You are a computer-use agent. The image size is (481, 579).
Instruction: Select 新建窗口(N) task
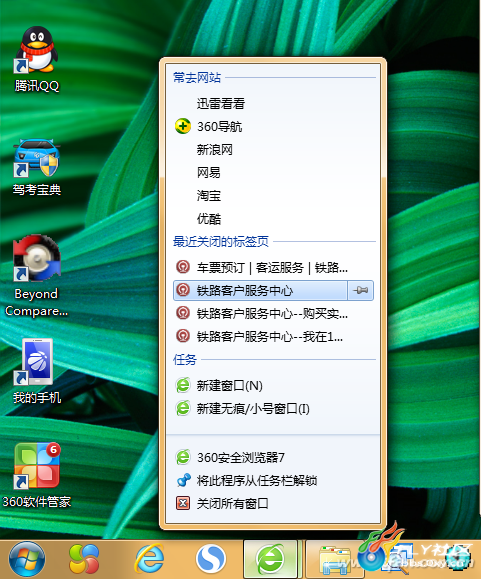coord(273,386)
